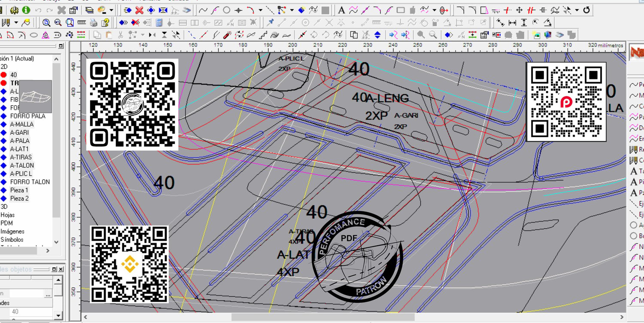Screen dimensions: 644x323
Task: Select the freehand curve tool
Action: tap(203, 10)
